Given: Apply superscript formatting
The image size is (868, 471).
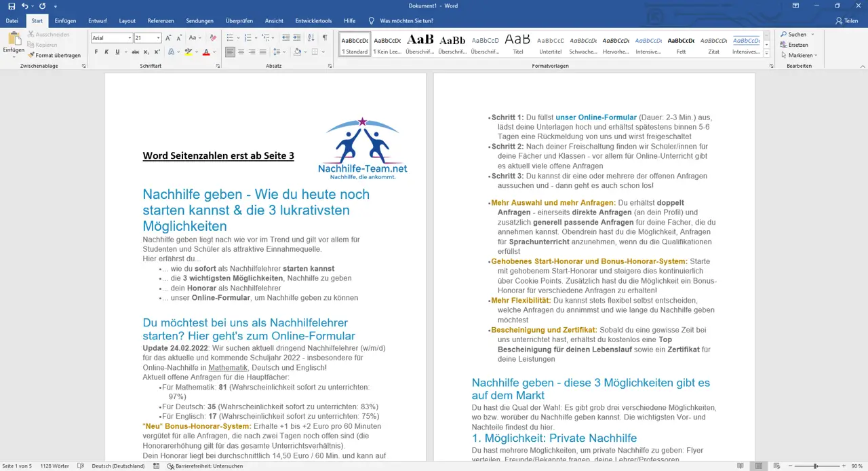Looking at the screenshot, I should point(157,52).
